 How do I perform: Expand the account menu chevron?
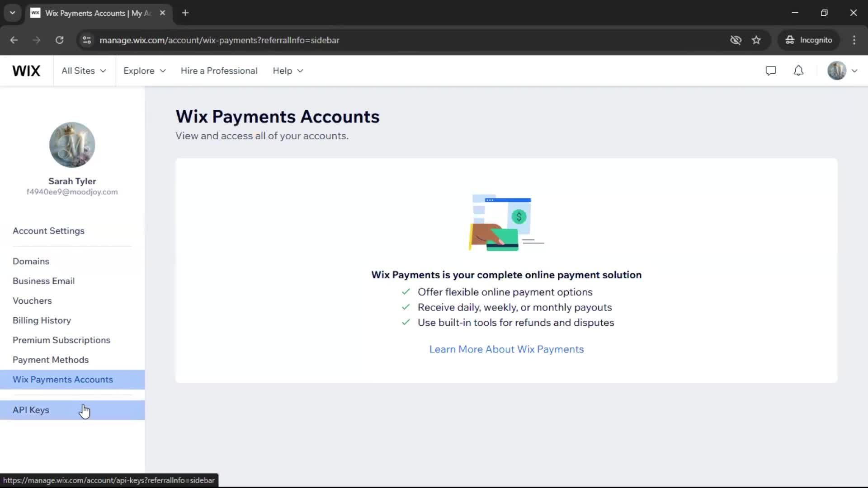coord(854,71)
